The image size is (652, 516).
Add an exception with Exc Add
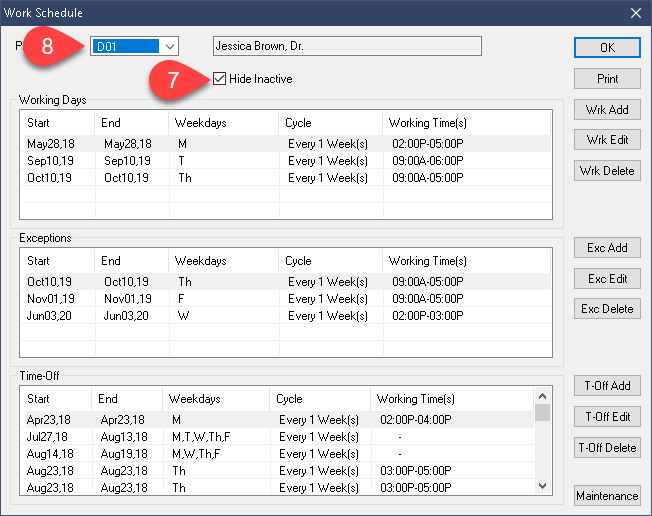point(607,248)
